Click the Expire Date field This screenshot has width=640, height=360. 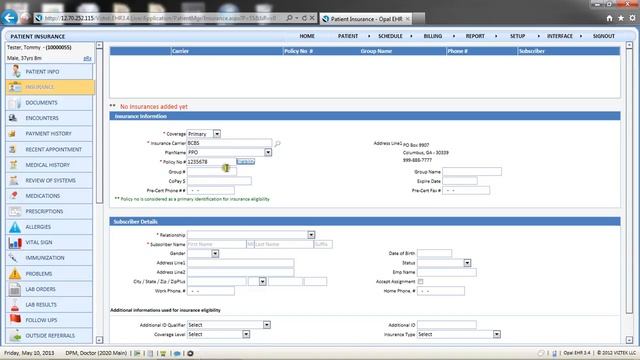coord(460,181)
